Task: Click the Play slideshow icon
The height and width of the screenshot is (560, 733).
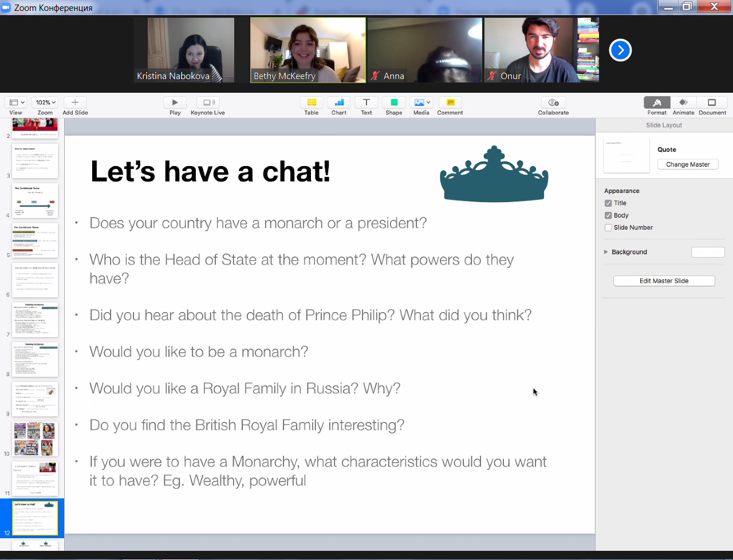Action: [175, 102]
